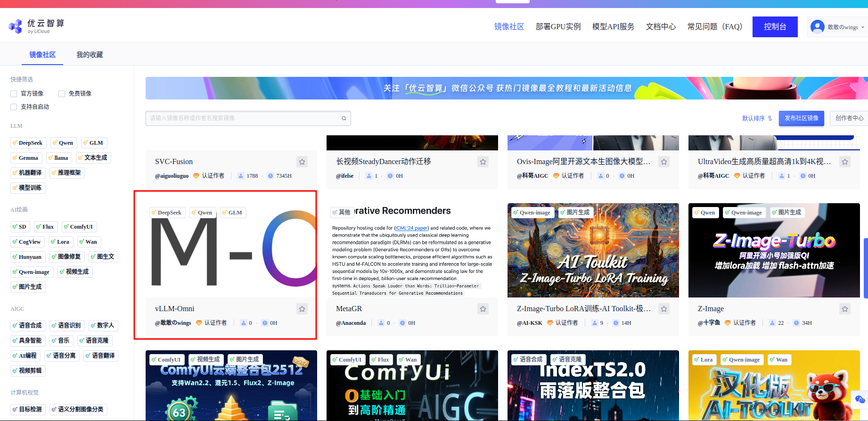Filter by 具身智能 tag

point(28,341)
